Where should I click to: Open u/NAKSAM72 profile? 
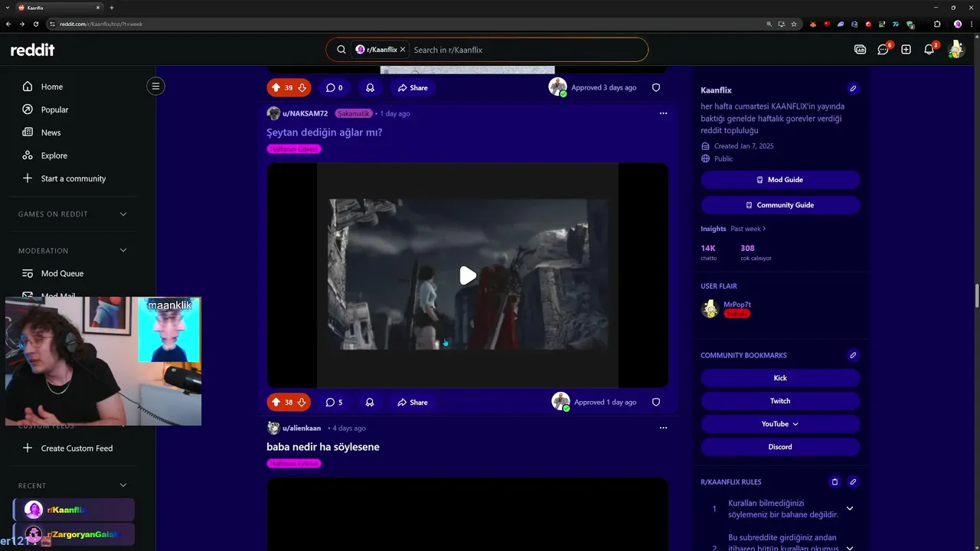[305, 113]
